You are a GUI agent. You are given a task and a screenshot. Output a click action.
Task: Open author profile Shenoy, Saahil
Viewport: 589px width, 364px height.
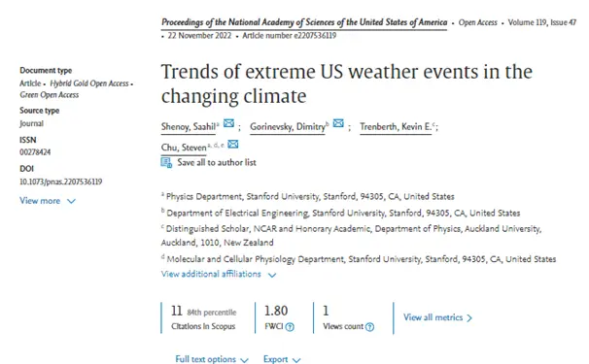coord(189,127)
